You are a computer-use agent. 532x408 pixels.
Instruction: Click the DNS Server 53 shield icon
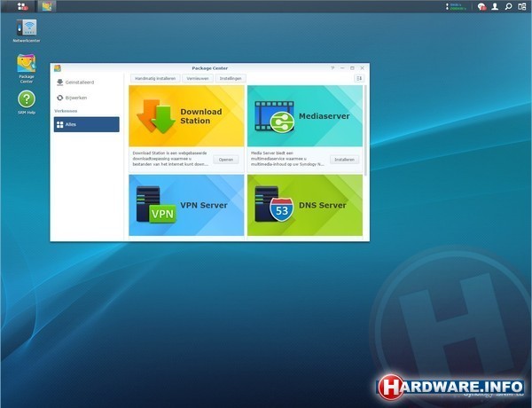[x=282, y=210]
